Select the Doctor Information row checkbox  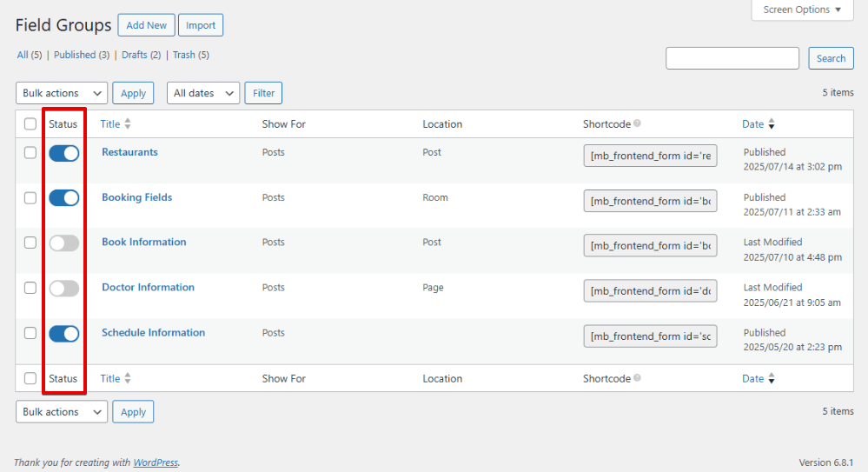coord(30,288)
